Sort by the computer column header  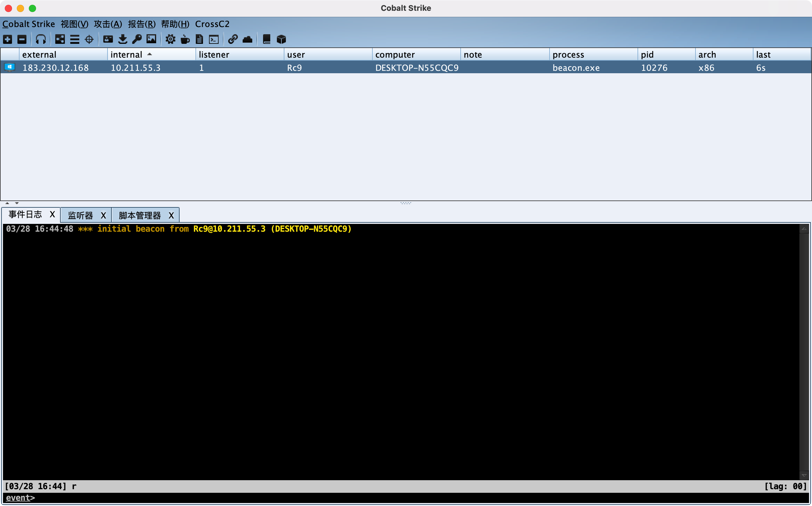coord(416,54)
